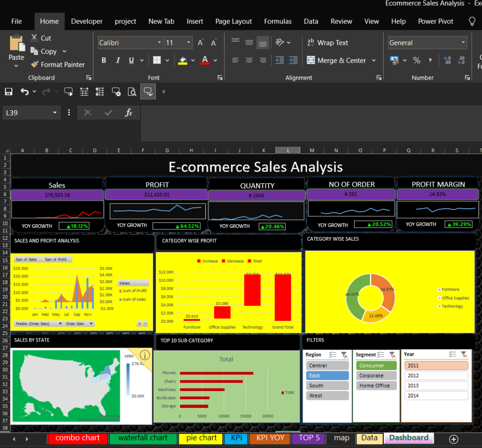The height and width of the screenshot is (448, 482).
Task: Apply borders using the borders icon
Action: (157, 60)
